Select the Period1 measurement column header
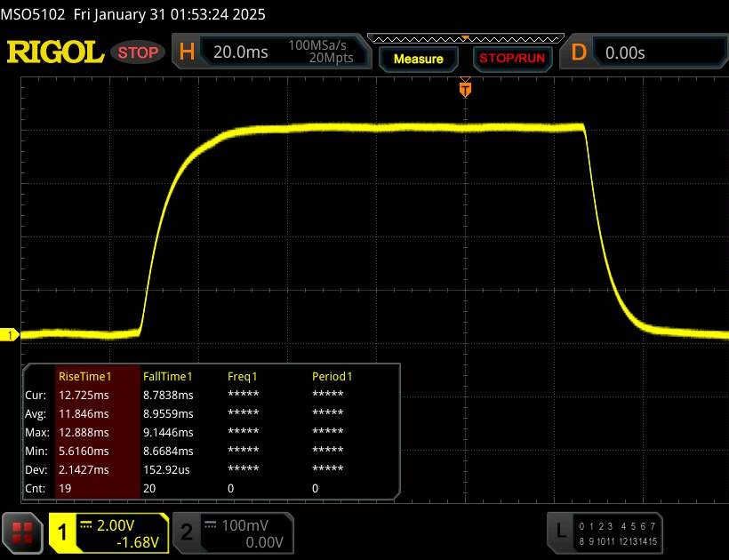The image size is (729, 560). pyautogui.click(x=332, y=376)
